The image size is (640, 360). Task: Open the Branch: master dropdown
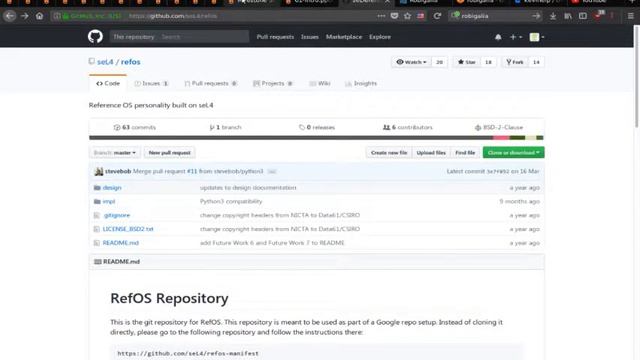[x=115, y=153]
